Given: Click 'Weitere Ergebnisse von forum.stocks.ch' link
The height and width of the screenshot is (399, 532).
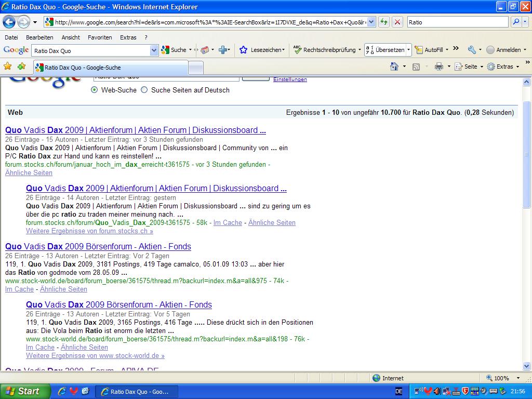Looking at the screenshot, I should [89, 231].
